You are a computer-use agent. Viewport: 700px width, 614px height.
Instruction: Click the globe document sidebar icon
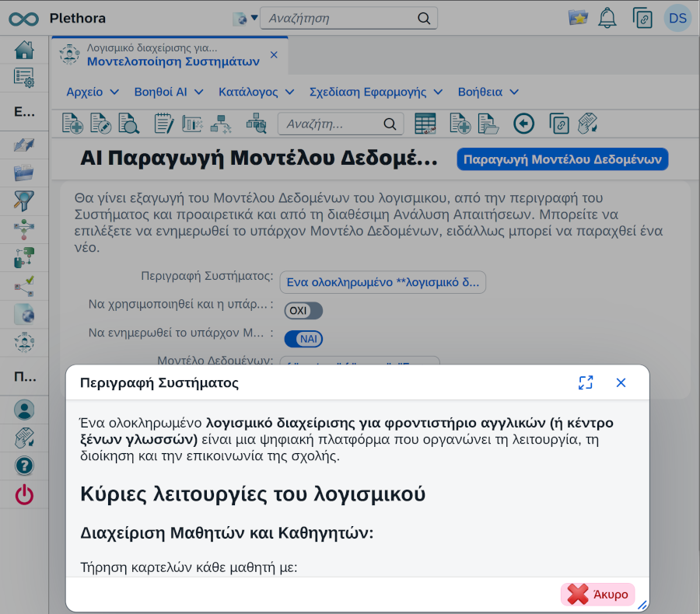tap(24, 314)
